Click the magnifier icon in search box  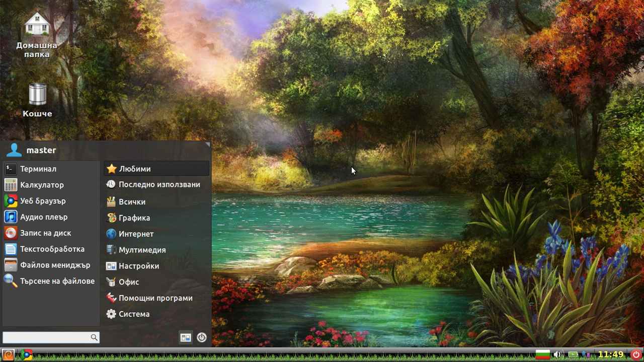click(x=94, y=337)
